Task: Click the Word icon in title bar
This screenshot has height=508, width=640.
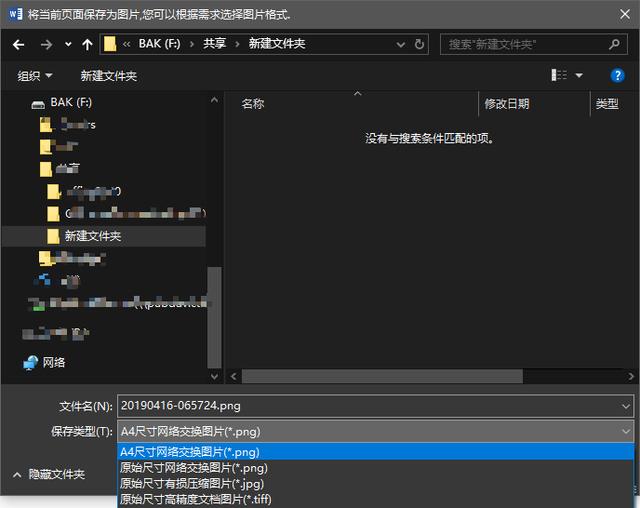Action: click(x=15, y=14)
